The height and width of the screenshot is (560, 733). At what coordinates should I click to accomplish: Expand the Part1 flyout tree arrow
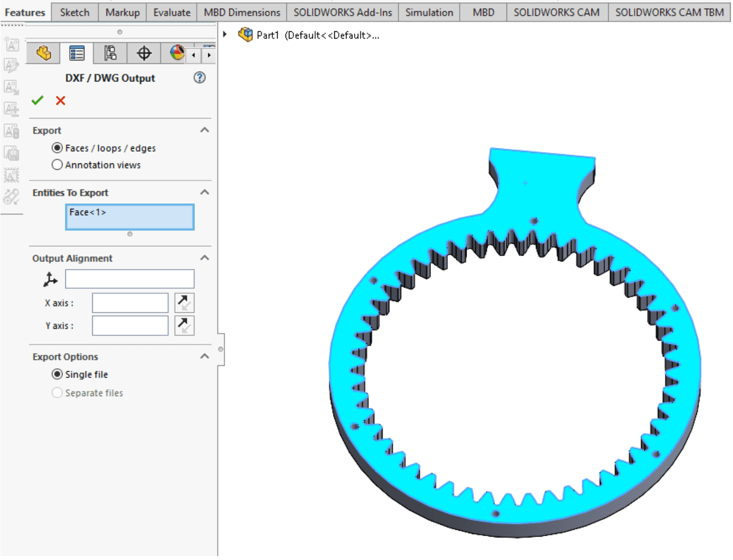[x=225, y=34]
